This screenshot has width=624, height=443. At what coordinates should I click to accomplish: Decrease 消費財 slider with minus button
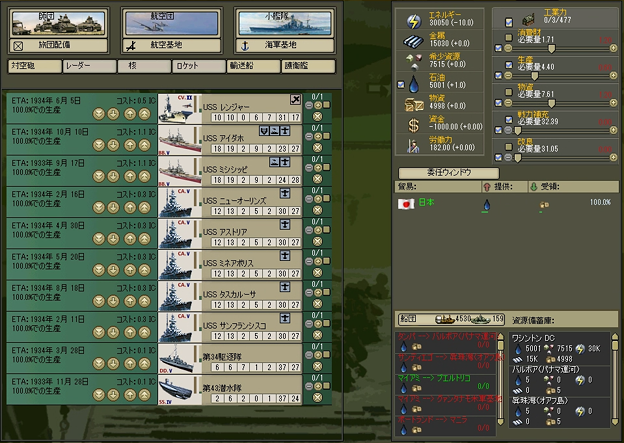pyautogui.click(x=508, y=48)
